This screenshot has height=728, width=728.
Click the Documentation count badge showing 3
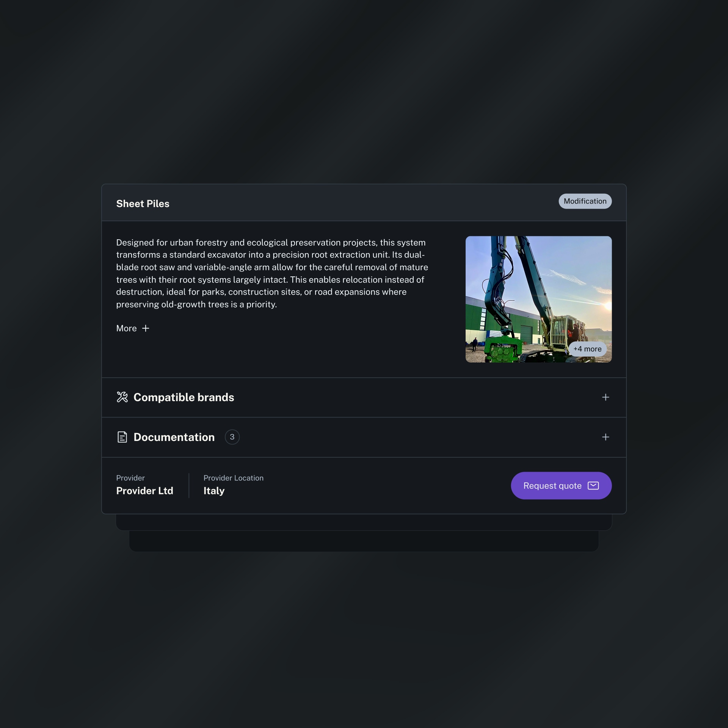[232, 437]
